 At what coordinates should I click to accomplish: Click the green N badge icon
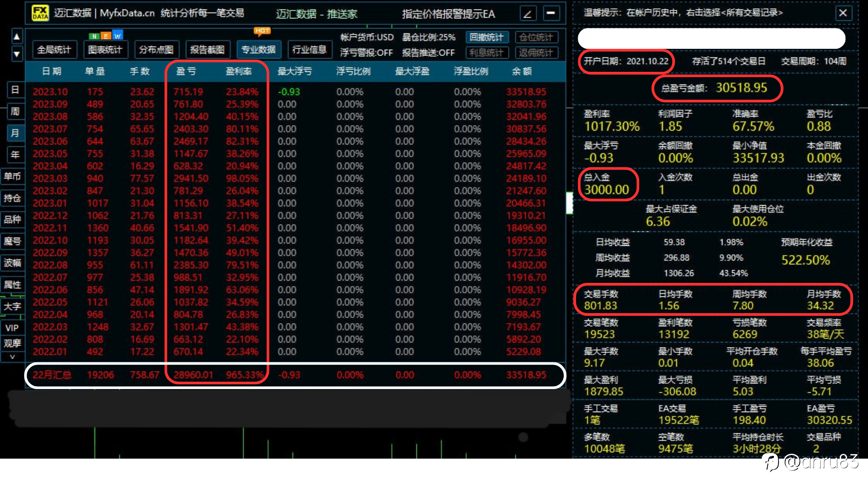(x=94, y=36)
